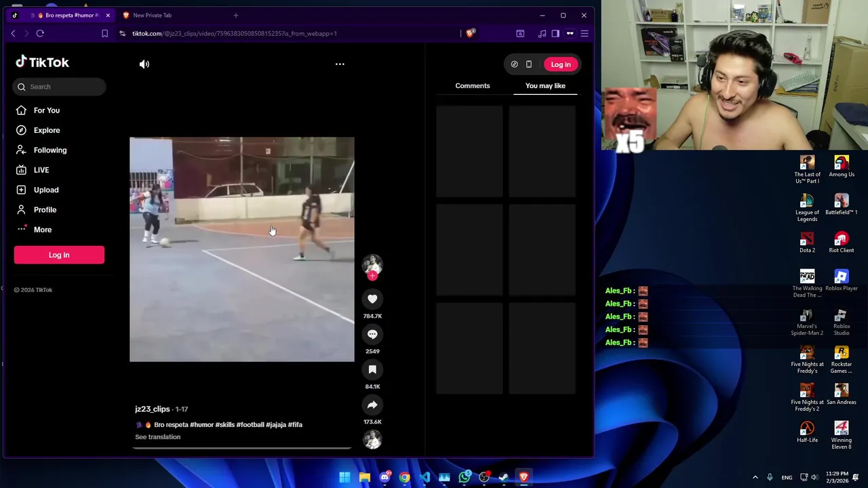Toggle the Brave sidebar panel
This screenshot has width=868, height=488.
[555, 33]
